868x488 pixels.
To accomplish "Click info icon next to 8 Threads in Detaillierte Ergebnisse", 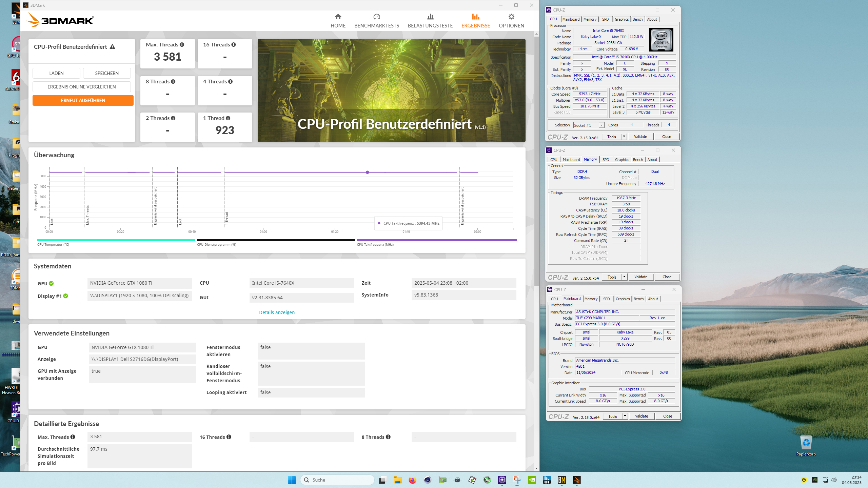I will (x=388, y=437).
